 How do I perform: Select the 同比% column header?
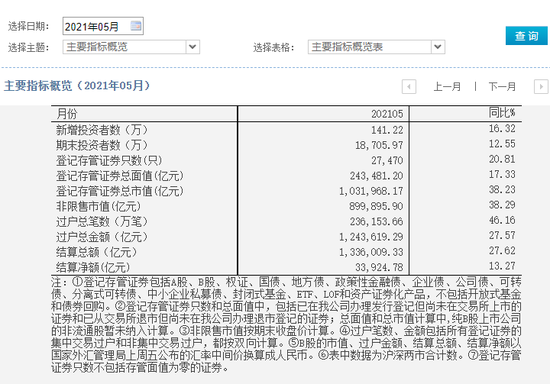[x=502, y=113]
